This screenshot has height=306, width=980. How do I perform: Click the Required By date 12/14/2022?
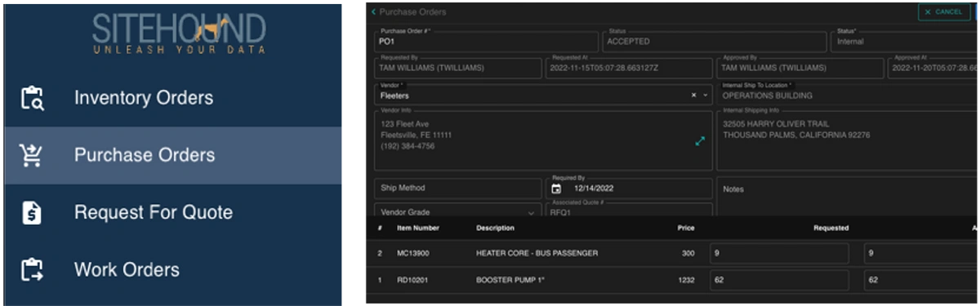pyautogui.click(x=594, y=188)
